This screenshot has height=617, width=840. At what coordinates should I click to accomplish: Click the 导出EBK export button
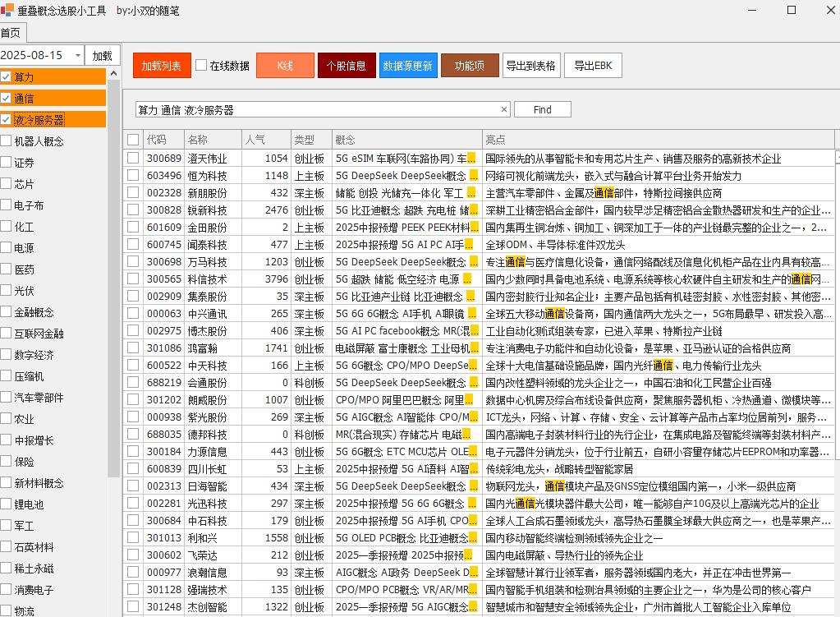pos(592,65)
